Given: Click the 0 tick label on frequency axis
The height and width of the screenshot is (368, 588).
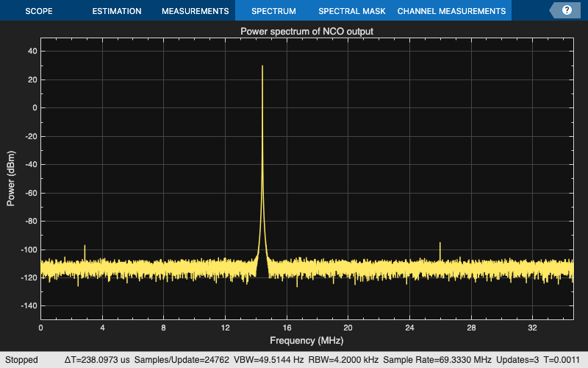Looking at the screenshot, I should [x=40, y=328].
